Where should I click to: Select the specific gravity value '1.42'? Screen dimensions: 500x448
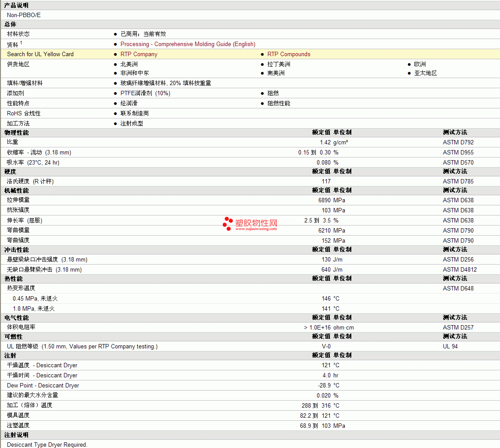point(325,142)
